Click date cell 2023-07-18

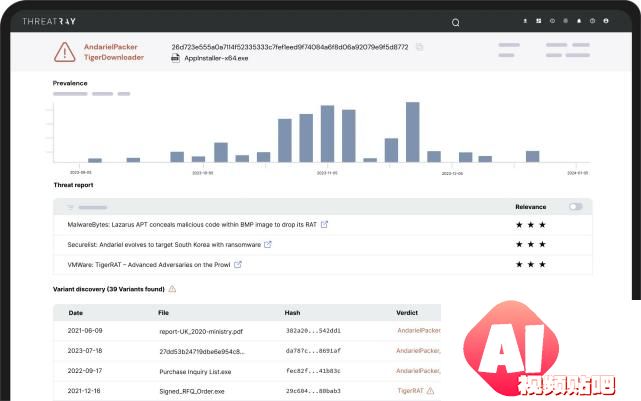[x=85, y=351]
